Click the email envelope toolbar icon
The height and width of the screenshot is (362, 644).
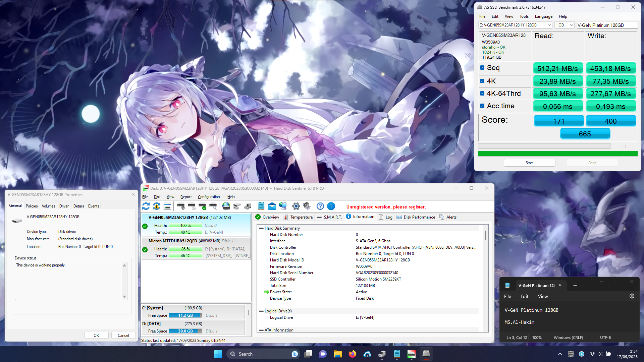[x=272, y=206]
